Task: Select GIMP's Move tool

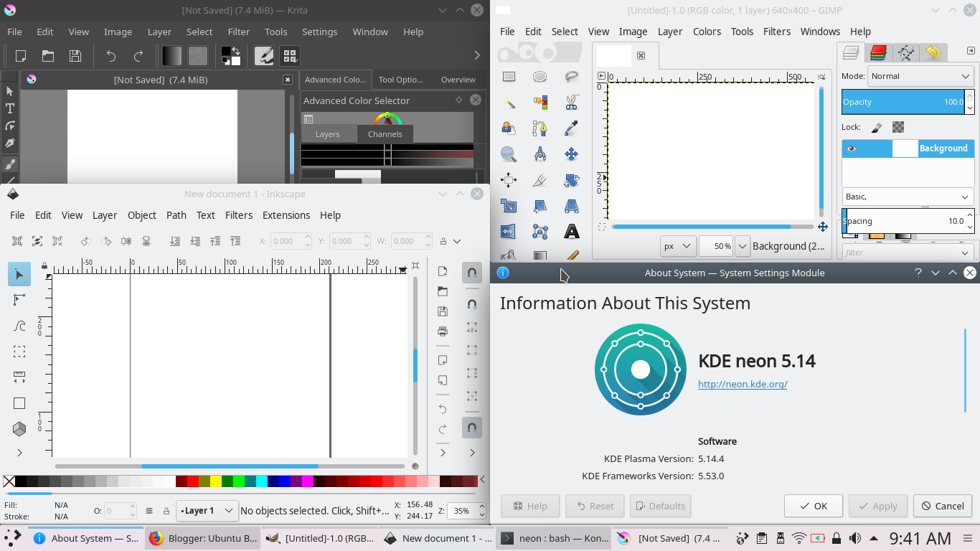Action: click(572, 154)
